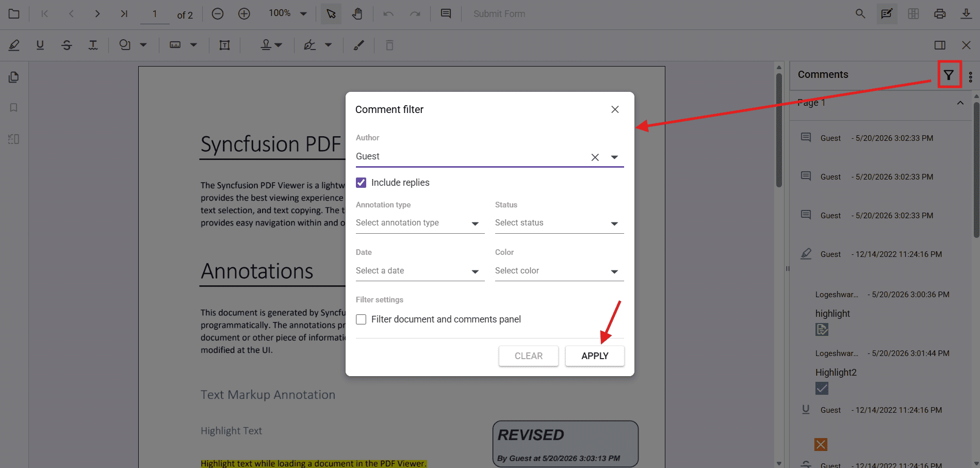Print the document

(x=940, y=14)
